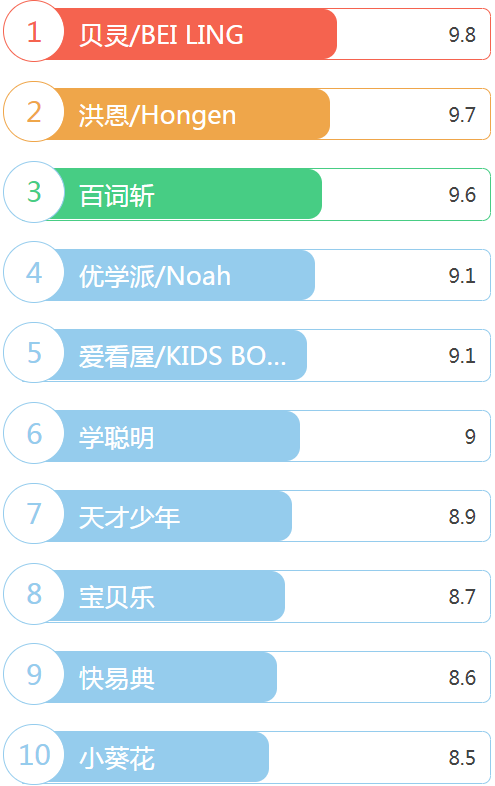Click the orange rank 2 circle badge
This screenshot has height=786, width=495.
(34, 112)
